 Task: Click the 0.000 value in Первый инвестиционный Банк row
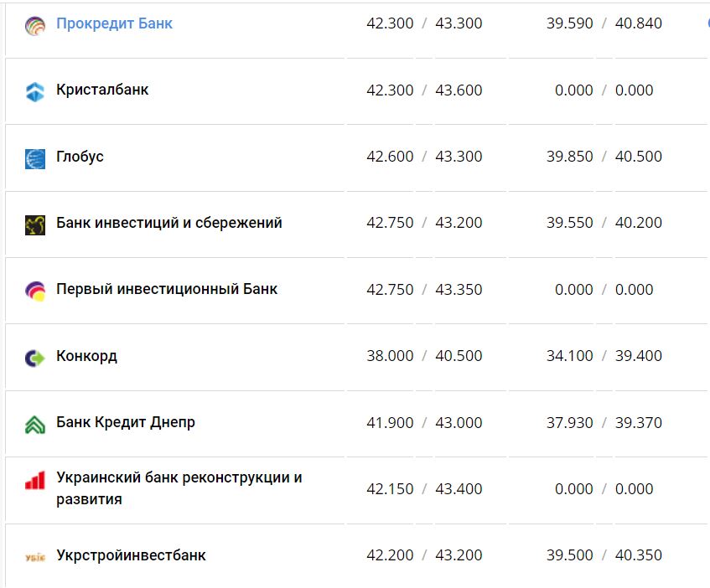point(574,291)
